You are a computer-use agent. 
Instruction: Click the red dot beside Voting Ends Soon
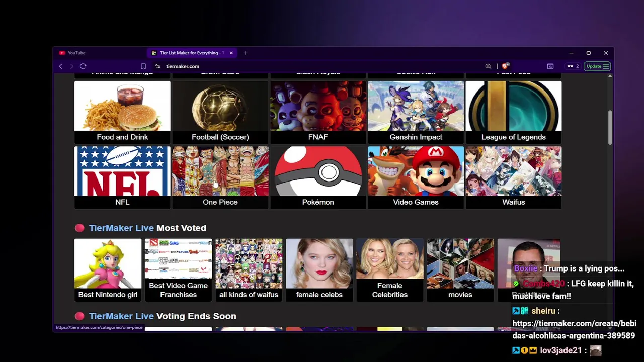79,316
